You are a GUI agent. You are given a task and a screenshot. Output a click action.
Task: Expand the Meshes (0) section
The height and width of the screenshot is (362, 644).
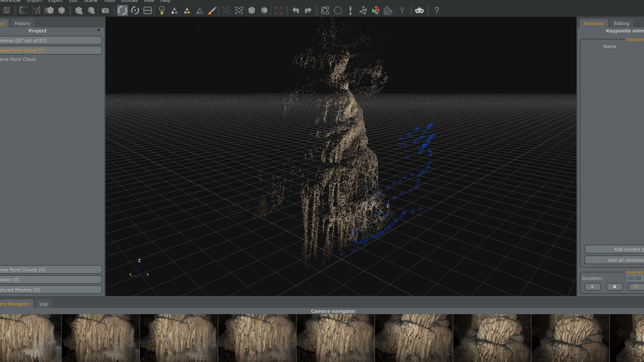(51, 279)
